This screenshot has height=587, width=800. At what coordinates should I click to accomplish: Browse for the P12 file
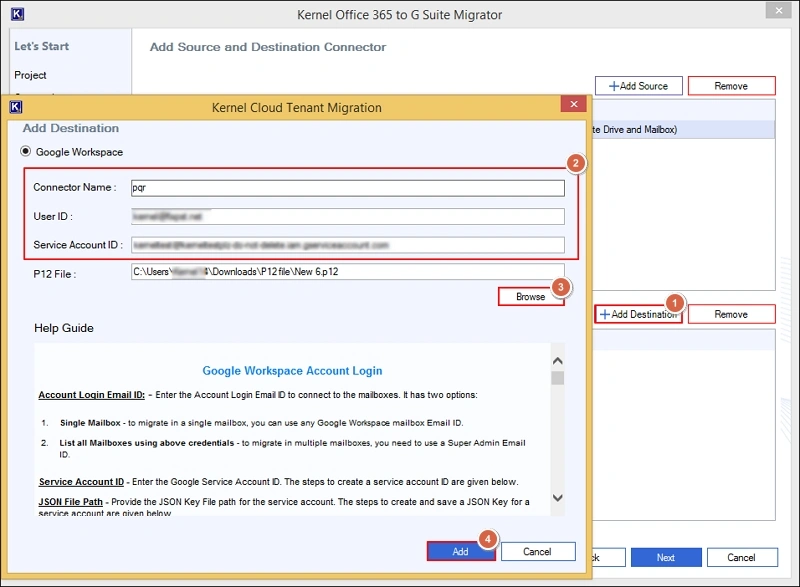[x=530, y=297]
